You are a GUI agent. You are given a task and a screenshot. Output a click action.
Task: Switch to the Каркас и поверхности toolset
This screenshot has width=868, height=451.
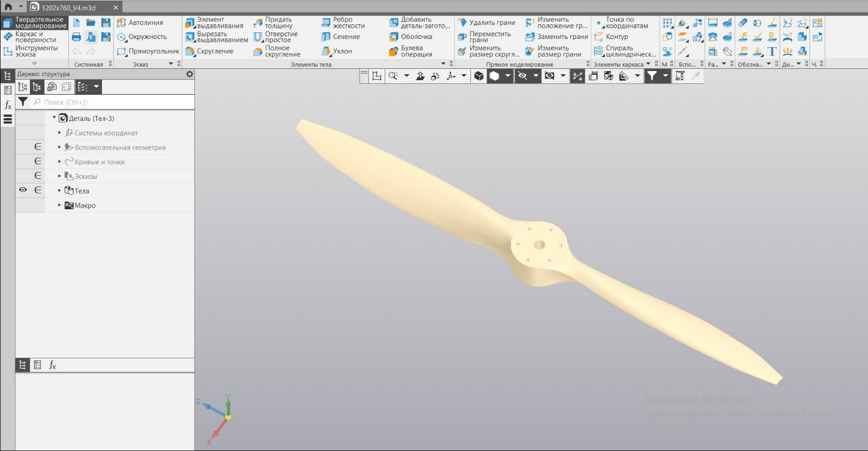click(x=35, y=37)
